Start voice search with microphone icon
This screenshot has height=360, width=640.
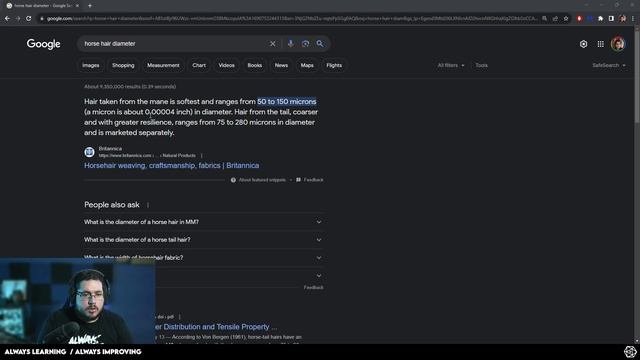tap(290, 44)
